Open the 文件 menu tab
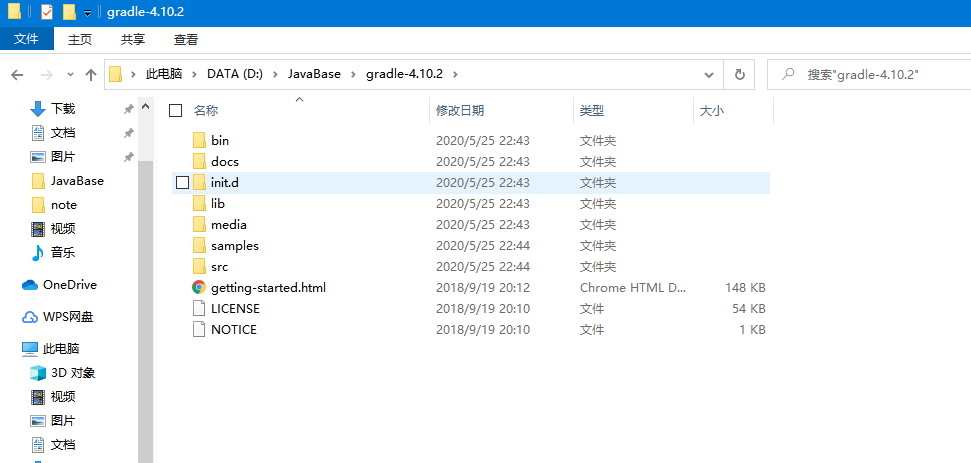Screen dimensions: 971x463 tap(27, 40)
